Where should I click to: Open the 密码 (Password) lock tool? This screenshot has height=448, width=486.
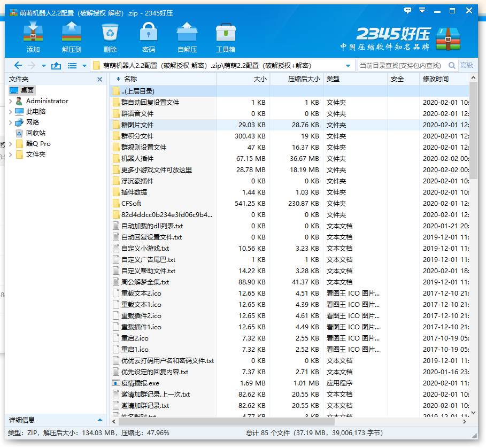click(148, 34)
